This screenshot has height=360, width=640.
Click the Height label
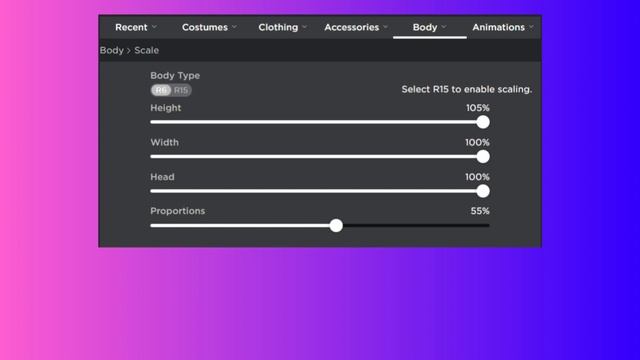166,108
